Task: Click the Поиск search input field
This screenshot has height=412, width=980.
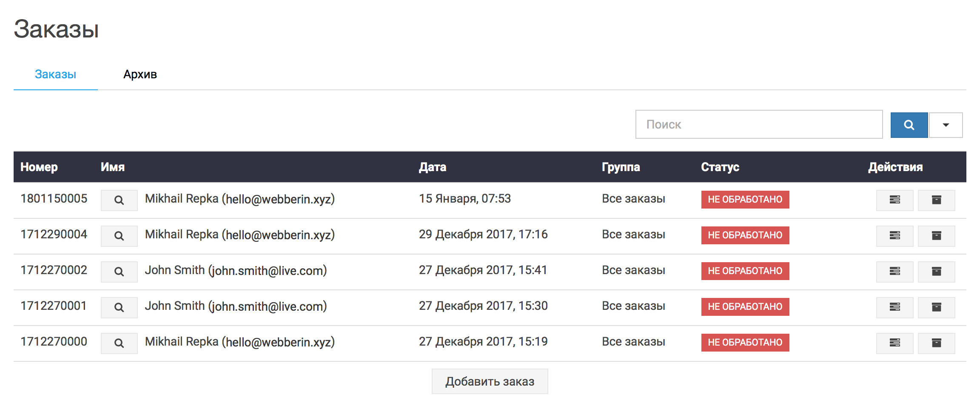Action: 759,124
